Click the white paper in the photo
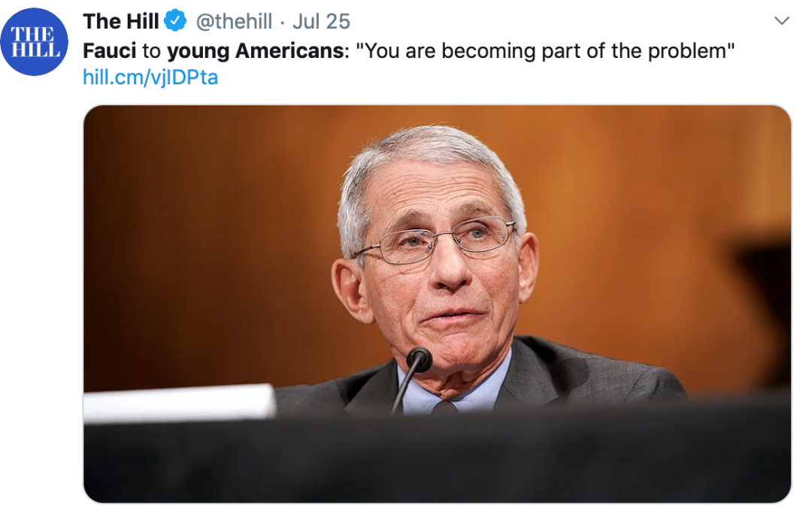 (x=179, y=403)
